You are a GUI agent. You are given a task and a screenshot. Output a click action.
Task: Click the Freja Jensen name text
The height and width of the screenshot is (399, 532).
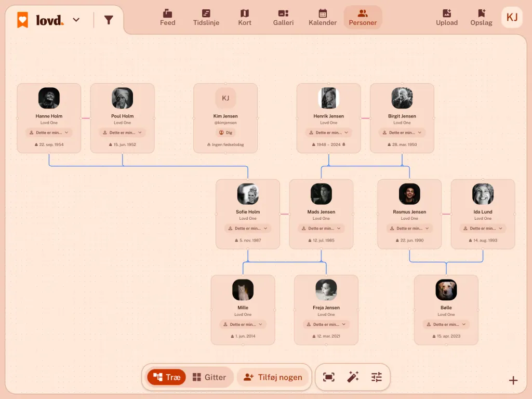326,308
